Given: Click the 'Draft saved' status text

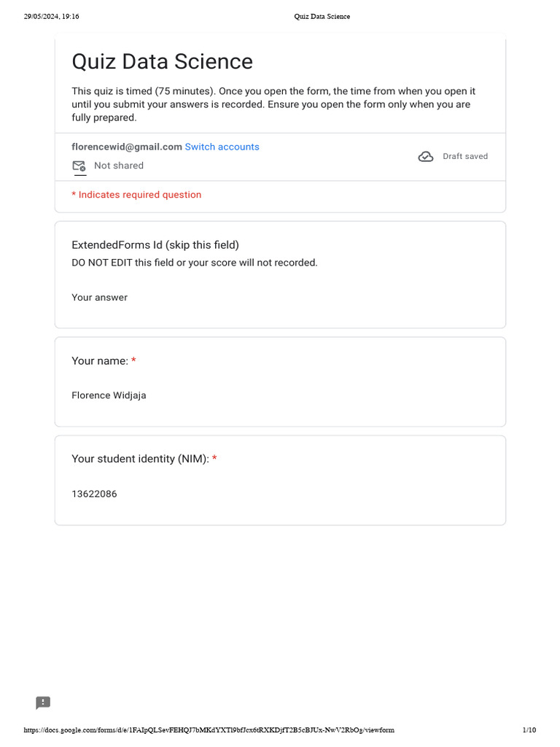Looking at the screenshot, I should pyautogui.click(x=465, y=156).
